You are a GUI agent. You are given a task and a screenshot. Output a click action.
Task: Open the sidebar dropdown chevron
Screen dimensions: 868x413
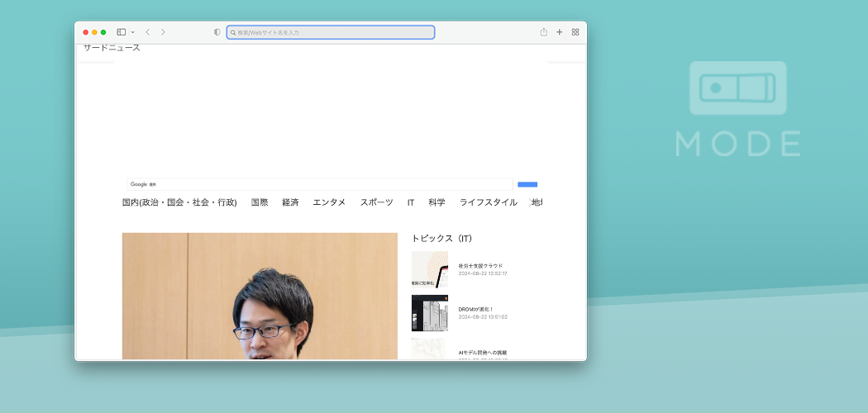[132, 32]
